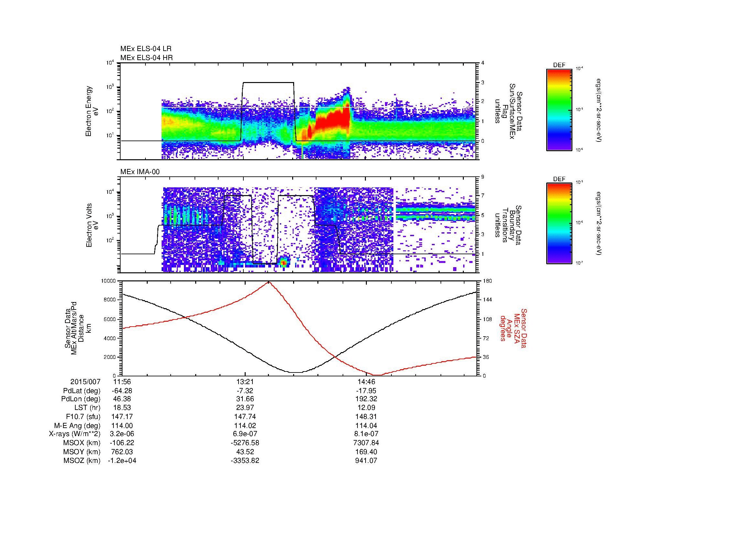The image size is (756, 534).
Task: Click the 'PdLat (deg)' row label
Action: (82, 391)
